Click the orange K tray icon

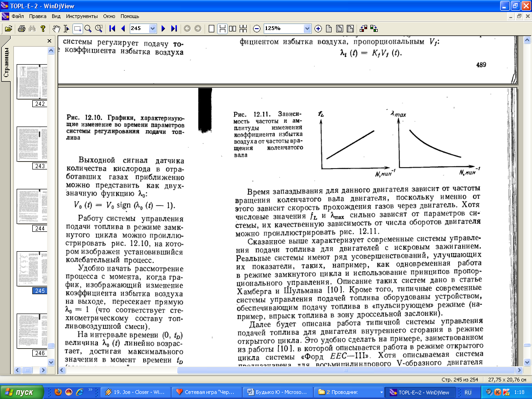498,392
